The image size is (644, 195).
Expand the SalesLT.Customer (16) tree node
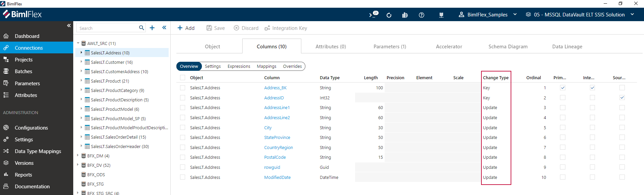[81, 62]
